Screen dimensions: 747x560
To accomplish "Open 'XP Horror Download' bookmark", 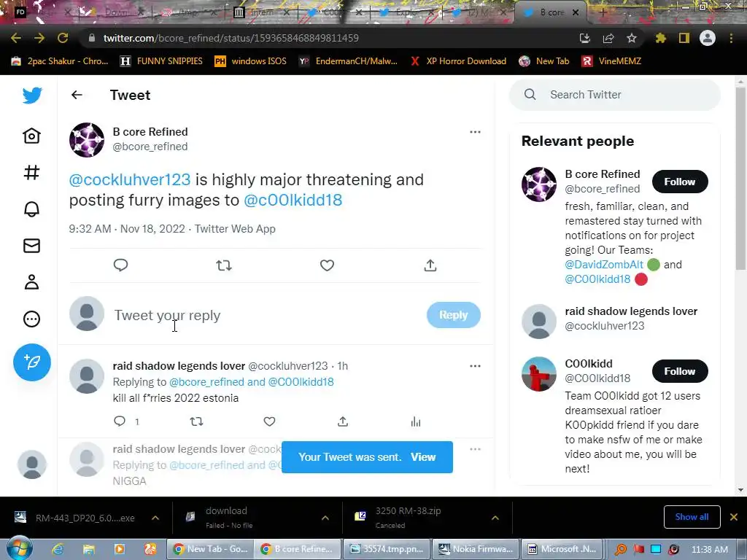I will point(458,61).
